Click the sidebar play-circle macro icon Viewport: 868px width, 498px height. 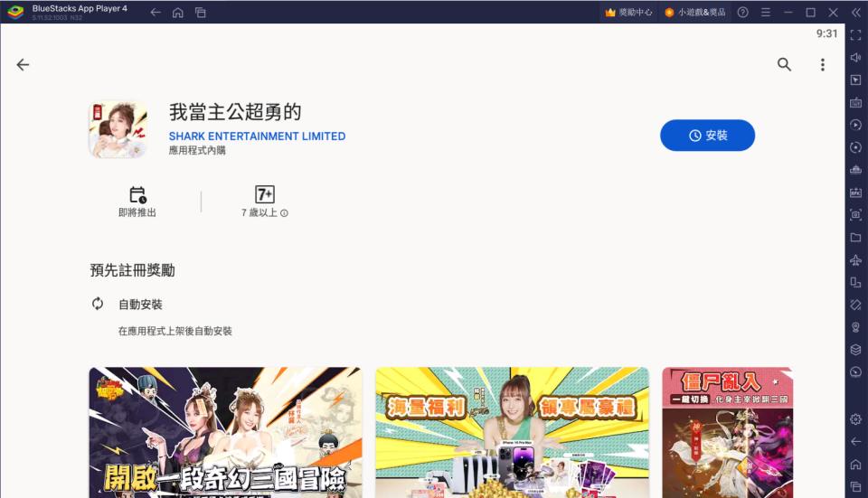[x=856, y=125]
